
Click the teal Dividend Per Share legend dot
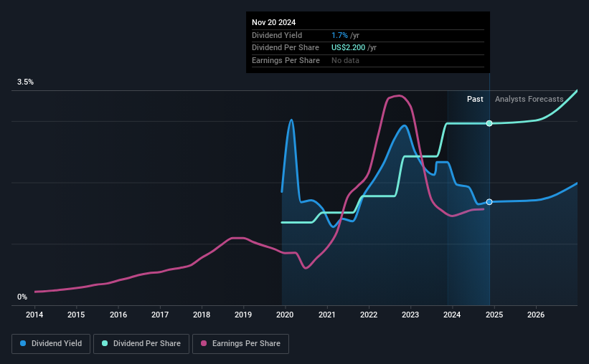(105, 343)
